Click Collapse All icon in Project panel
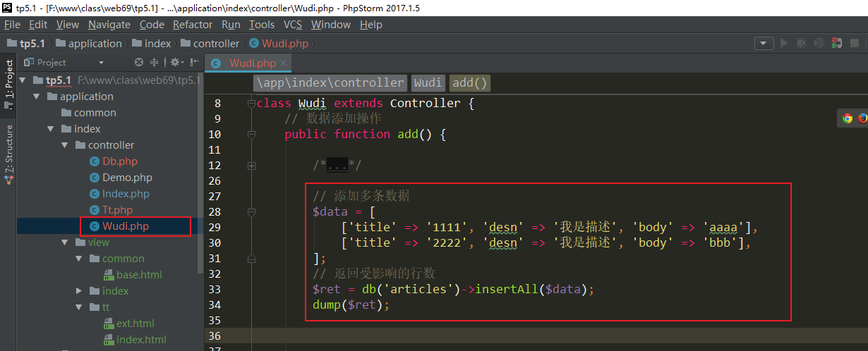The image size is (868, 351). (155, 62)
